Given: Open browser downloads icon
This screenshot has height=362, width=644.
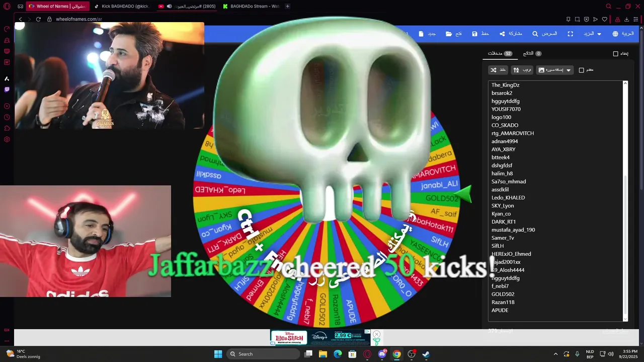Looking at the screenshot, I should [x=627, y=19].
